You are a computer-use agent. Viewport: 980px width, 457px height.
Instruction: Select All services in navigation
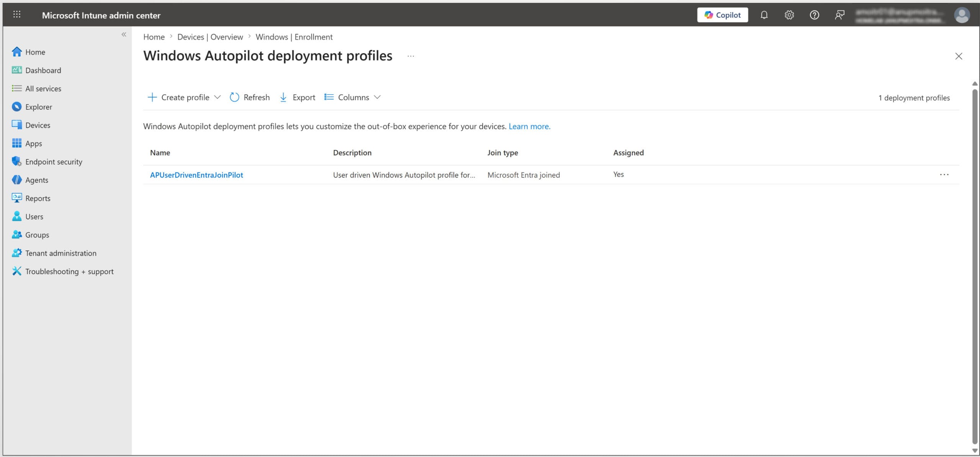(x=43, y=89)
